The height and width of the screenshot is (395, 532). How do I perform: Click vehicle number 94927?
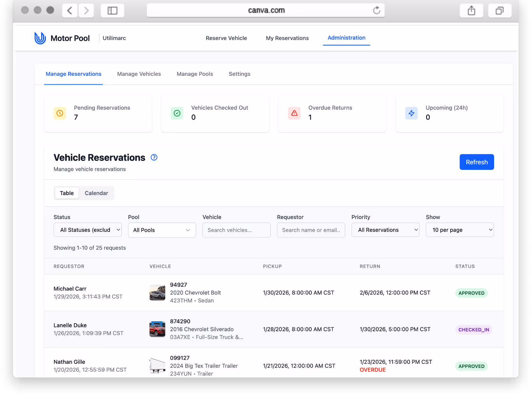179,285
